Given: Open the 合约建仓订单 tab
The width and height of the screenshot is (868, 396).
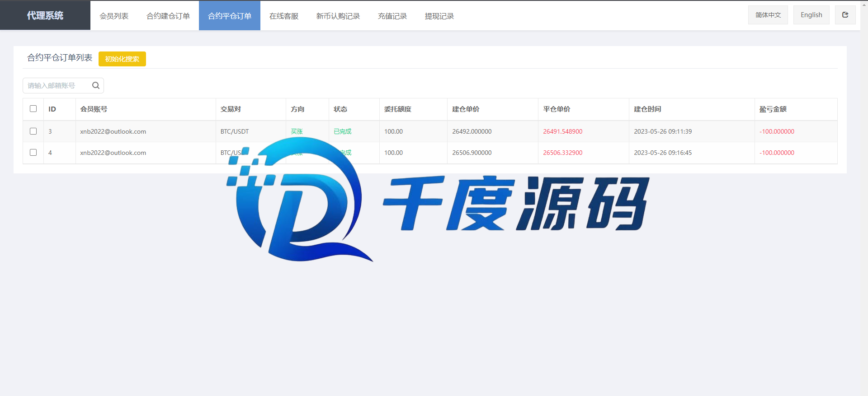Looking at the screenshot, I should (168, 16).
